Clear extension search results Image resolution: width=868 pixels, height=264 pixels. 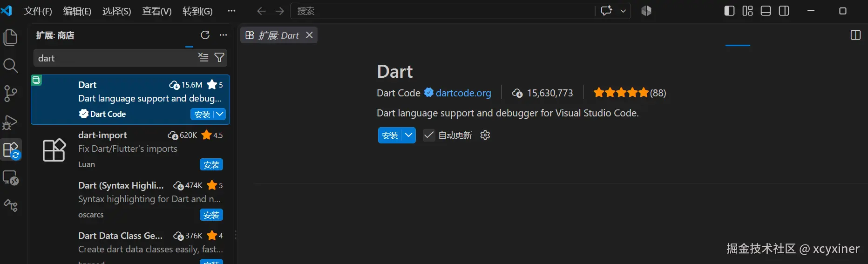(203, 57)
